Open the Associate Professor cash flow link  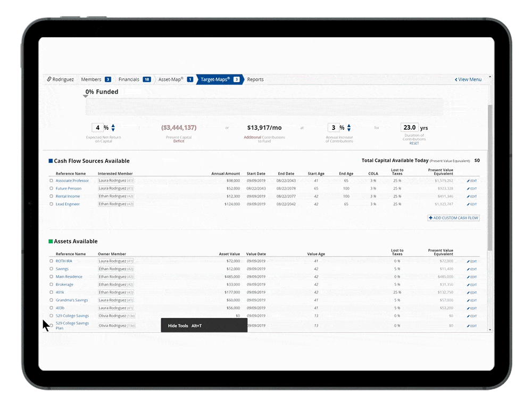click(72, 180)
